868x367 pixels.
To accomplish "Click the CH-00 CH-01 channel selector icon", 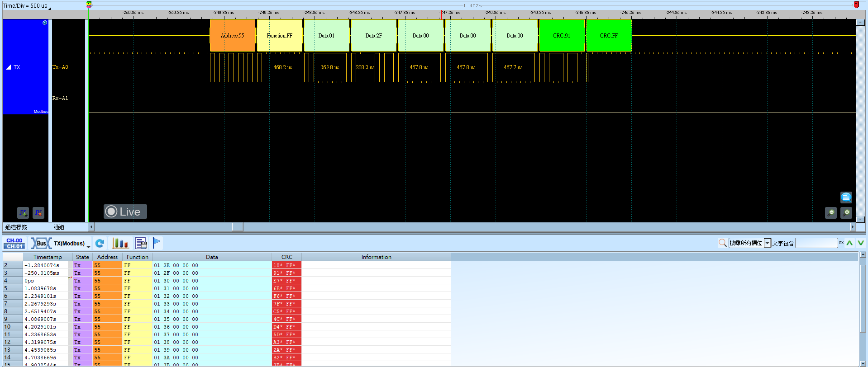I will coord(14,243).
